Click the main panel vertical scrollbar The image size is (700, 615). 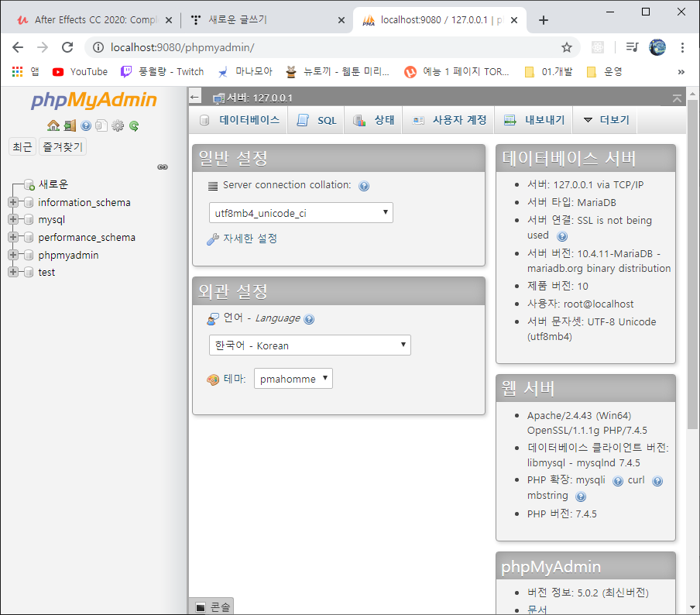point(692,264)
